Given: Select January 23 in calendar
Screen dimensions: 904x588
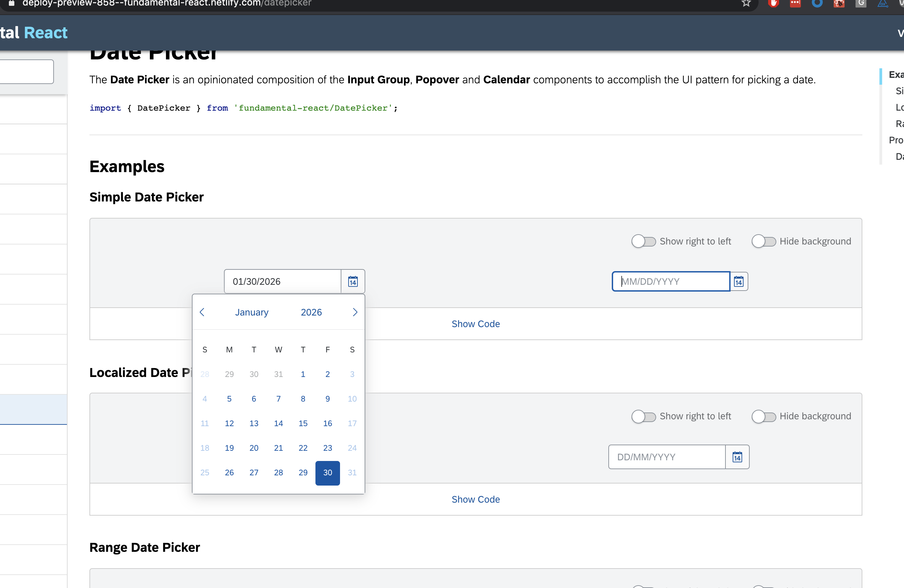Looking at the screenshot, I should [327, 448].
